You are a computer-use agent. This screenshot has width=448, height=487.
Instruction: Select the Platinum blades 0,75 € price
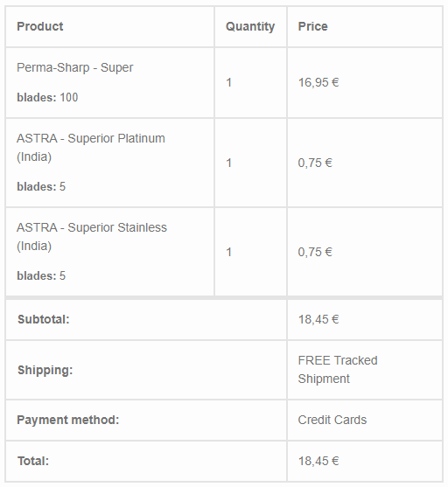click(x=315, y=163)
